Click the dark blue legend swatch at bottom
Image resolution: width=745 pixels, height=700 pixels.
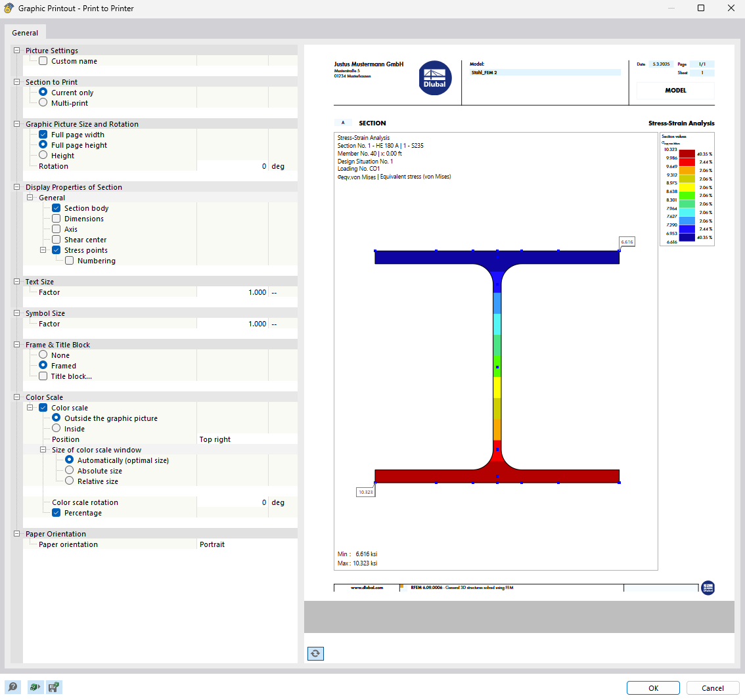pyautogui.click(x=687, y=237)
